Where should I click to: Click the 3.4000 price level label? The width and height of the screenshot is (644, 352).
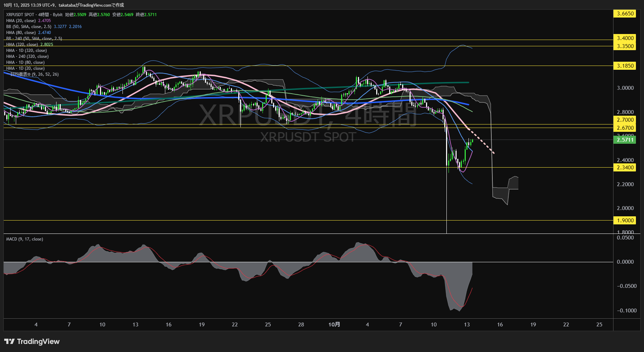click(625, 38)
